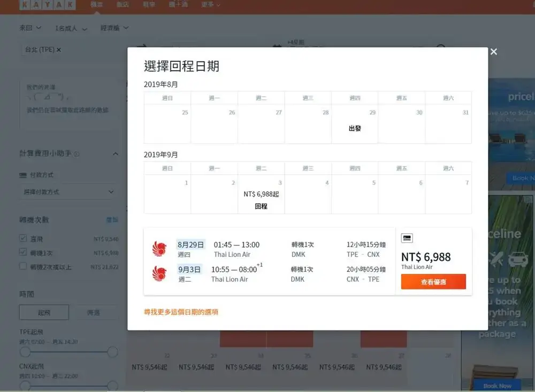The image size is (535, 392).
Task: Select the 機票 tab in top bar
Action: 96,4
